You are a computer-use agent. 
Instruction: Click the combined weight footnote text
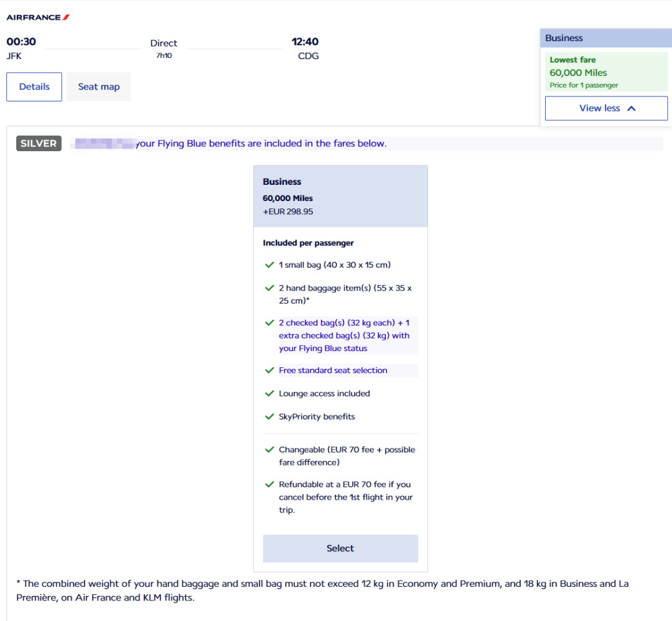coord(322,590)
